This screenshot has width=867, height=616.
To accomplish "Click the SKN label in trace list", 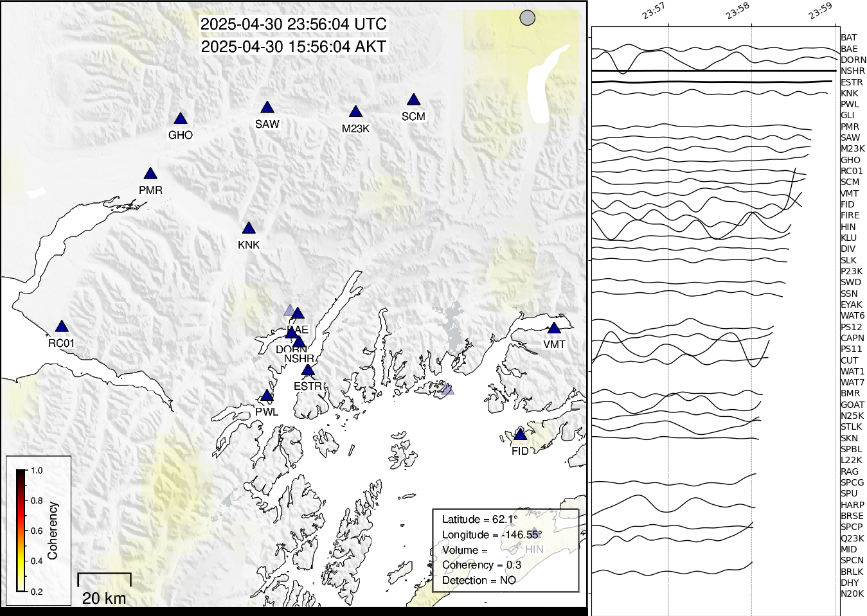I will click(x=850, y=439).
